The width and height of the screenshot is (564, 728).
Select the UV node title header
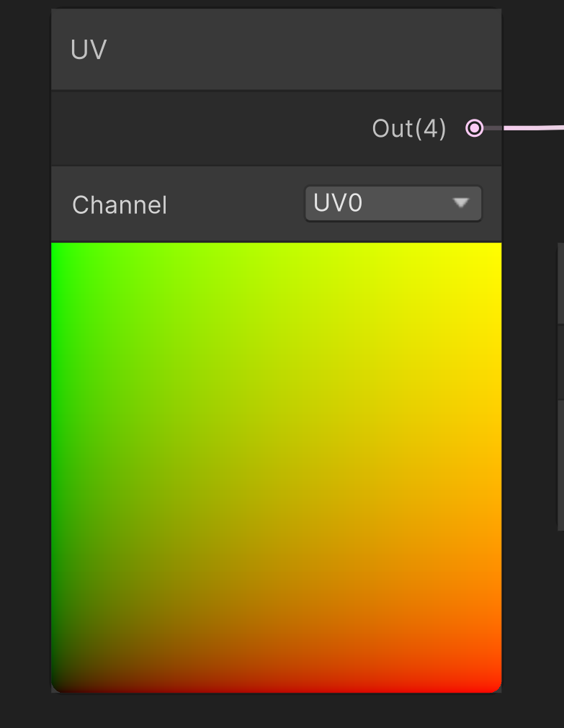(89, 50)
